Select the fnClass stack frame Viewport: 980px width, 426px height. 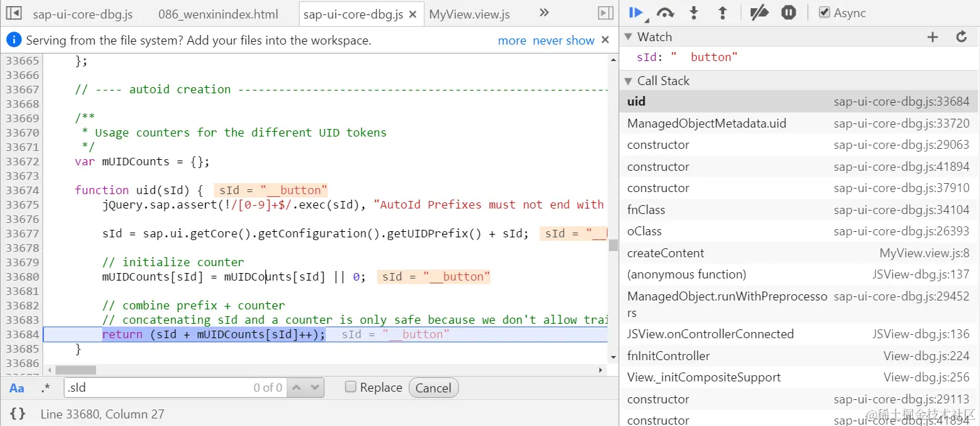(x=799, y=210)
